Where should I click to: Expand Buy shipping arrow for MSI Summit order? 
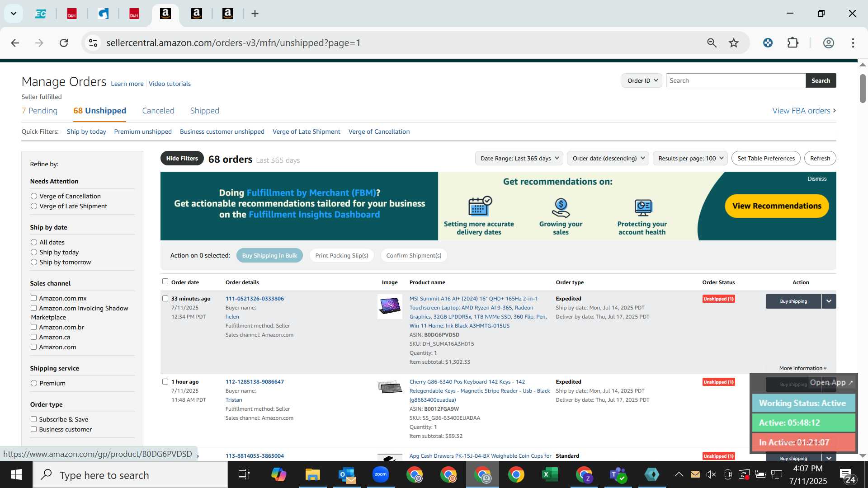tap(829, 301)
